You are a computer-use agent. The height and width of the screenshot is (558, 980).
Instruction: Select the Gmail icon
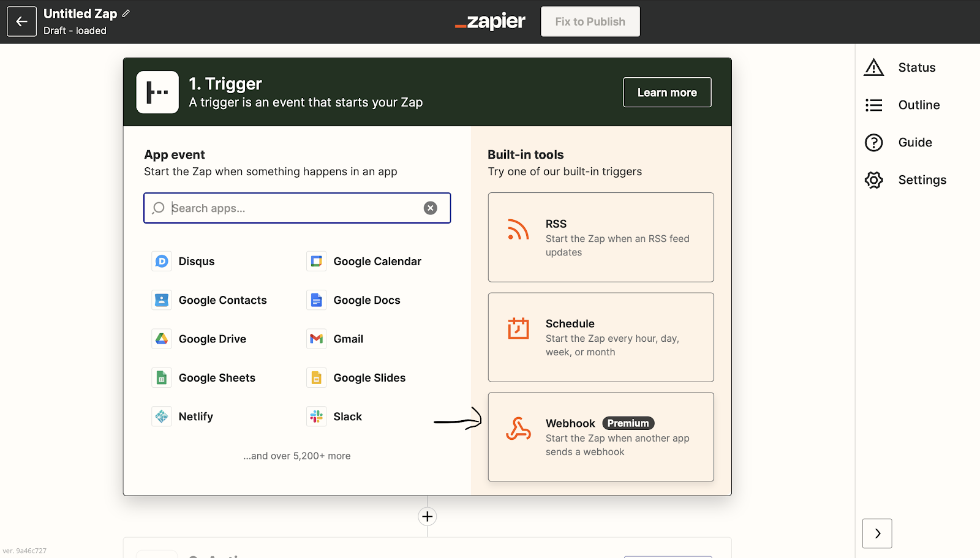click(x=317, y=339)
